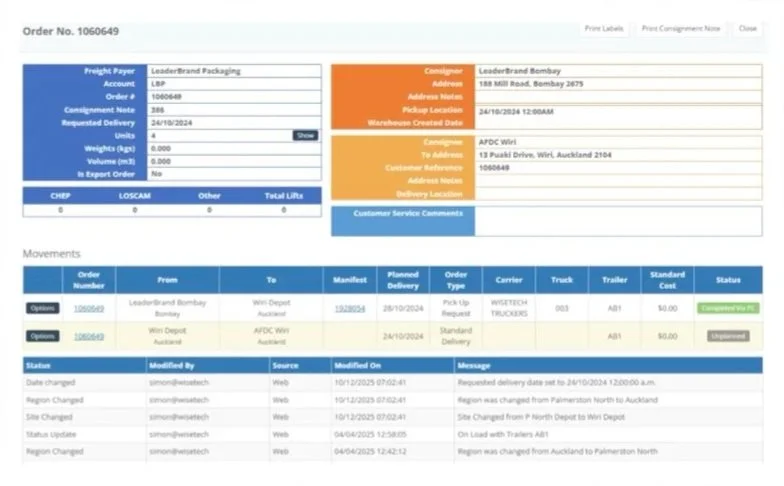Click the Manifest column header
The width and height of the screenshot is (784, 486).
point(350,280)
